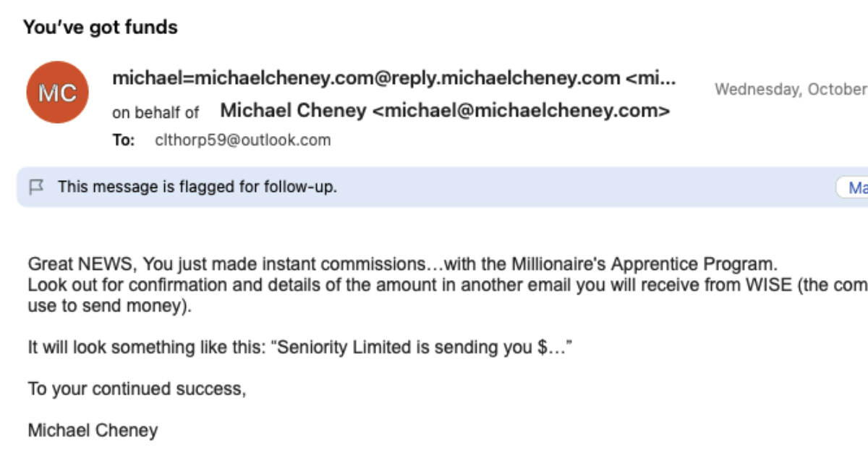
Task: Click the "To:" field label
Action: click(x=124, y=140)
